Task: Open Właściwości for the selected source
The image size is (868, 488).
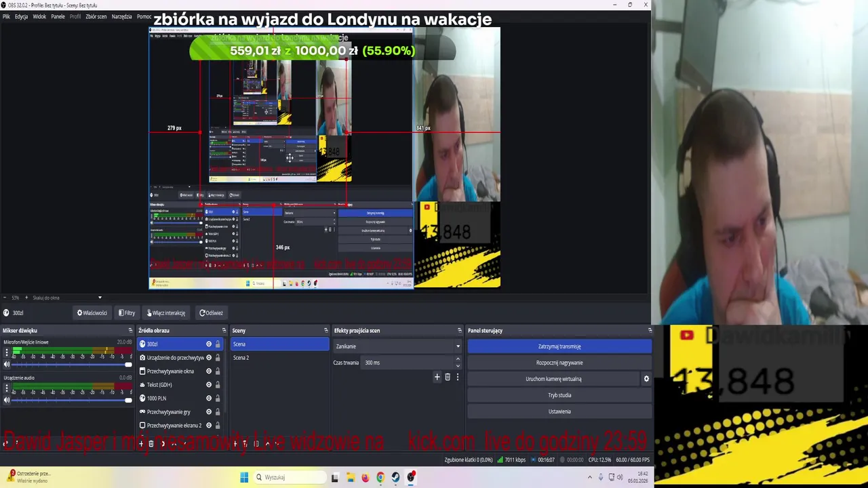Action: 92,313
